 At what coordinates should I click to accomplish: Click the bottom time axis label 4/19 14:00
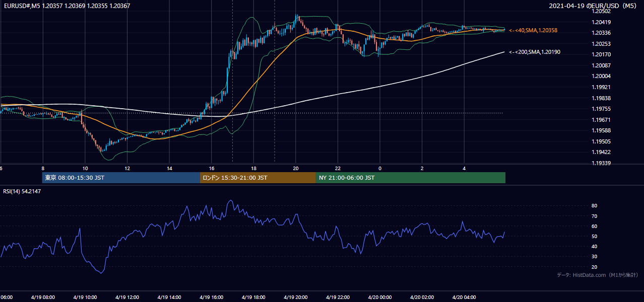pos(169,297)
